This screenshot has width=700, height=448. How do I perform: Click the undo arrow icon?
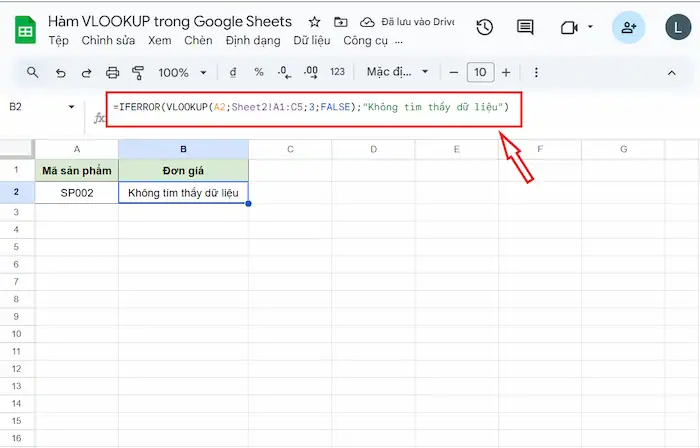61,72
